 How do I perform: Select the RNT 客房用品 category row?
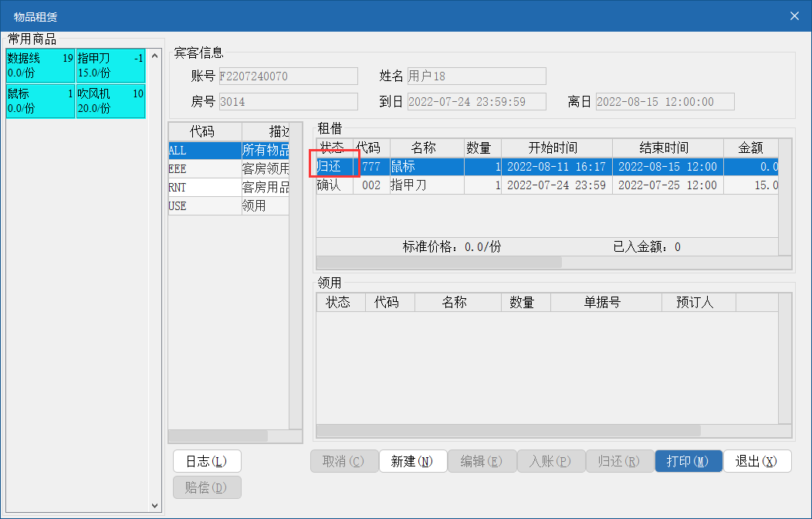point(228,188)
